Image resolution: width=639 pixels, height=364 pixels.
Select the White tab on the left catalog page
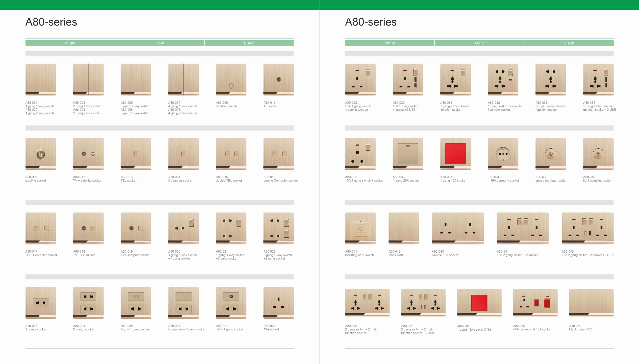70,43
